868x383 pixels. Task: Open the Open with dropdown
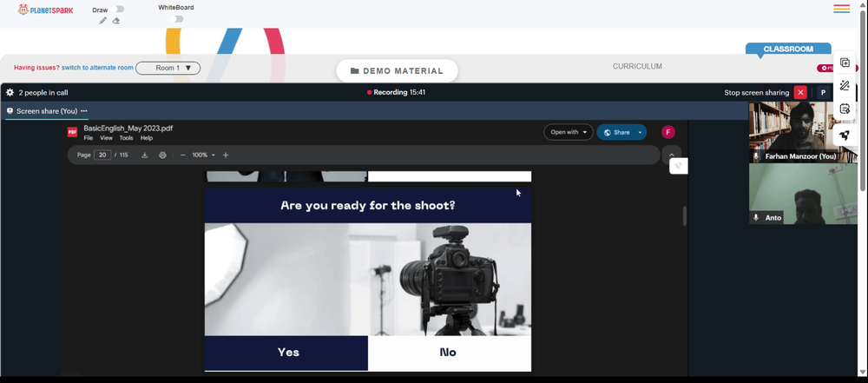[569, 132]
